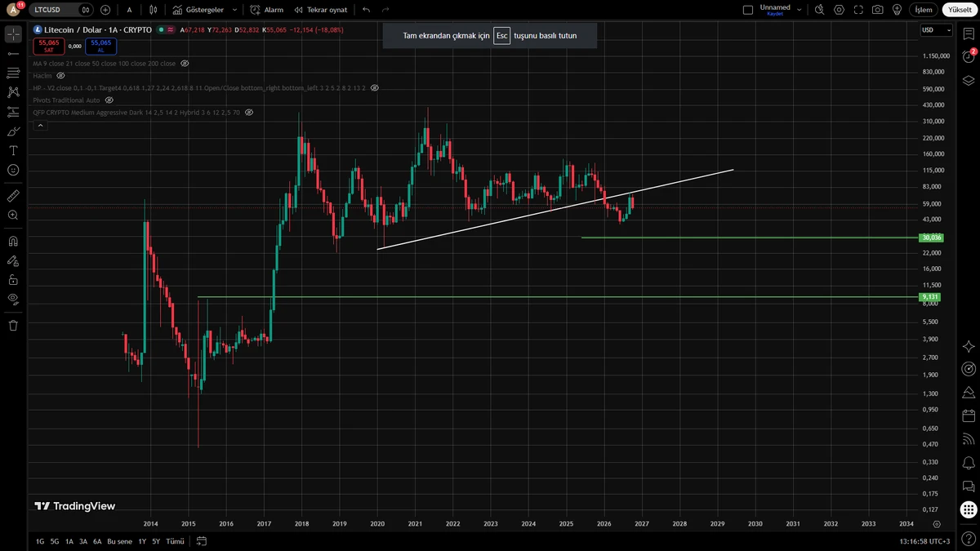Open the watchlist panel icon
Viewport: 980px width, 551px height.
pos(969,34)
